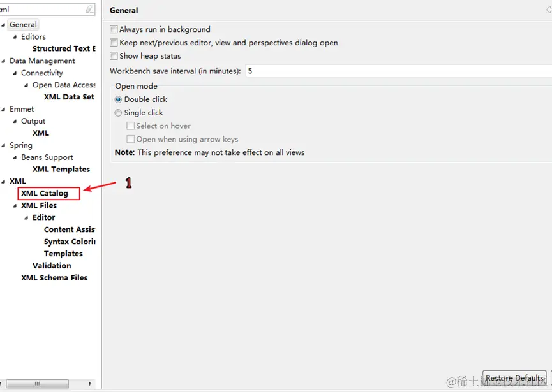Collapse the XML Files node arrow

[15, 206]
